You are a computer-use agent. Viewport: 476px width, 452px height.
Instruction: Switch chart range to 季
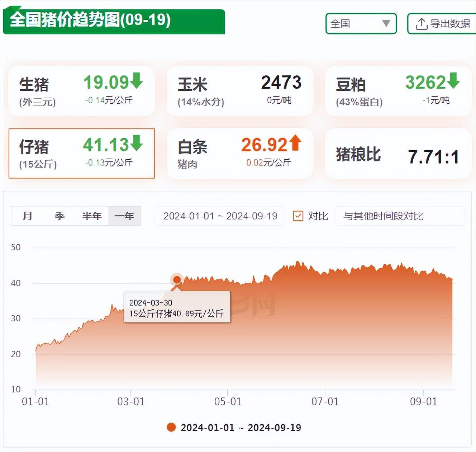coord(59,216)
